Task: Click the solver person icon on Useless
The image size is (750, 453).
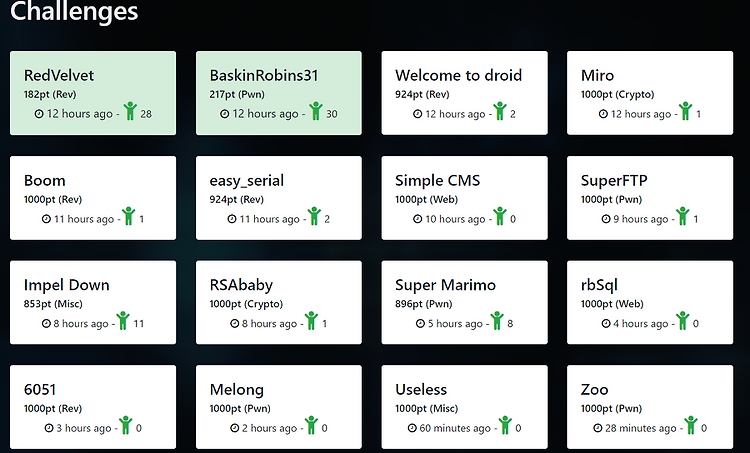Action: 505,425
